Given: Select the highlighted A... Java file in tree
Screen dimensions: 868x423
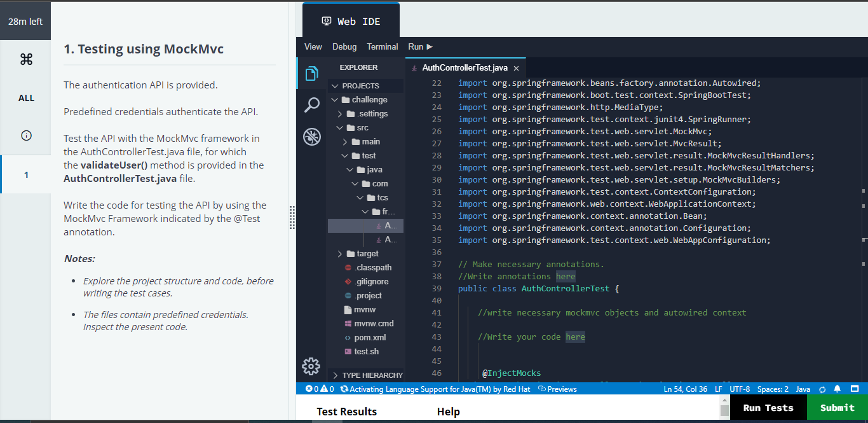Looking at the screenshot, I should [x=366, y=226].
